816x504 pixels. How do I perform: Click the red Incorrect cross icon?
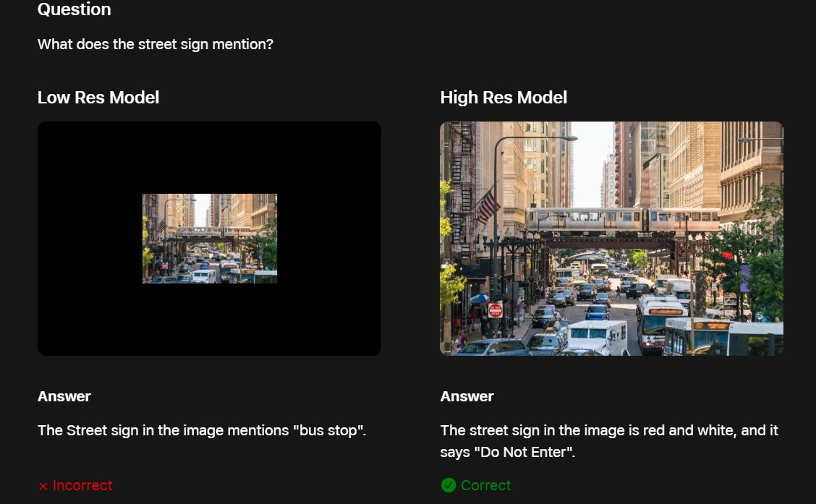(43, 487)
